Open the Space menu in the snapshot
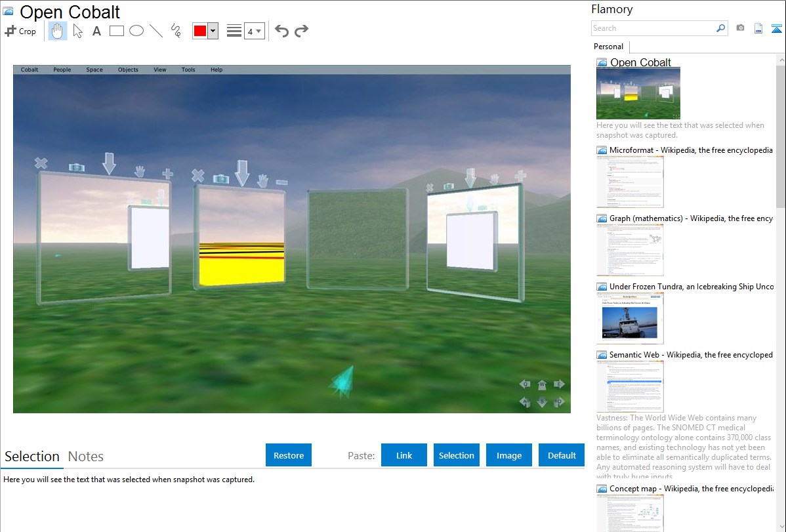Image resolution: width=786 pixels, height=532 pixels. tap(94, 70)
